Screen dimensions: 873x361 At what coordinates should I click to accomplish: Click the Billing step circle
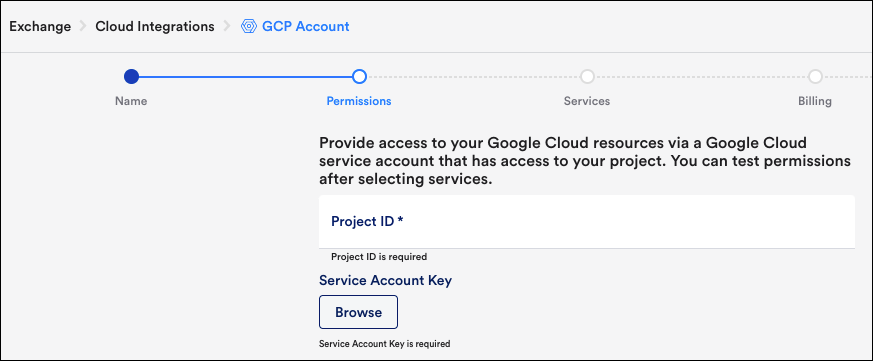815,76
